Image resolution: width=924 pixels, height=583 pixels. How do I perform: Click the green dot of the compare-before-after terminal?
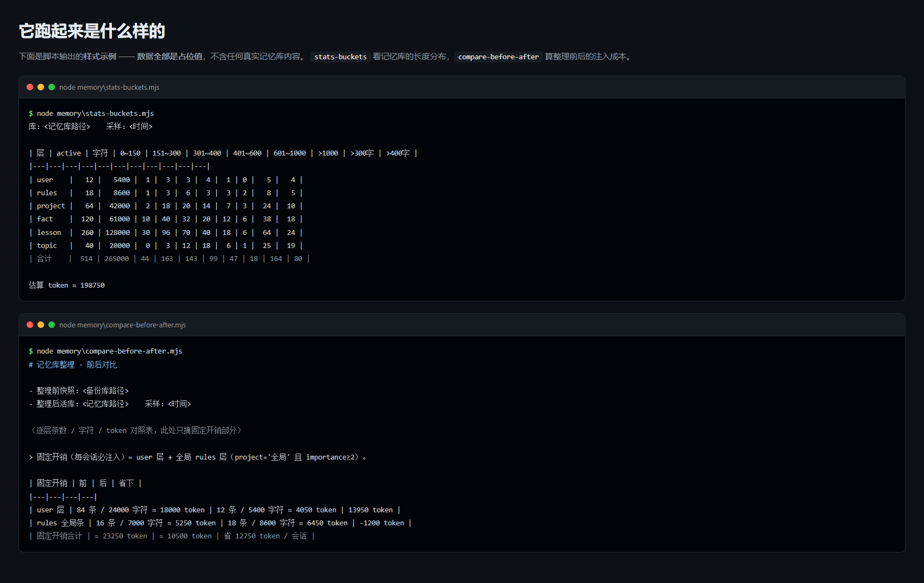point(52,325)
